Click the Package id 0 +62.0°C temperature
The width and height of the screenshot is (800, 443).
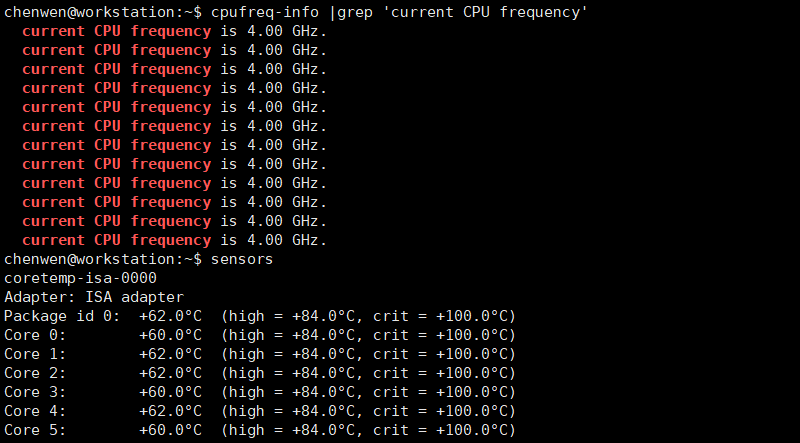[x=170, y=316]
